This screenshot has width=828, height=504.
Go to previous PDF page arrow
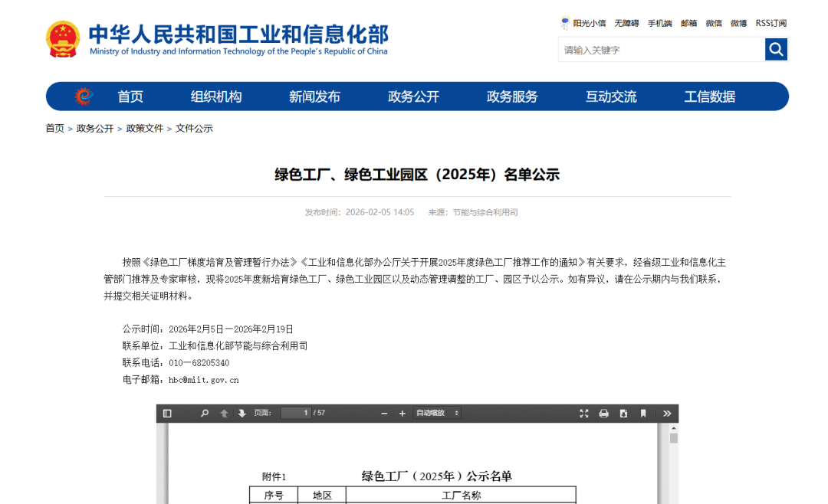tap(224, 414)
